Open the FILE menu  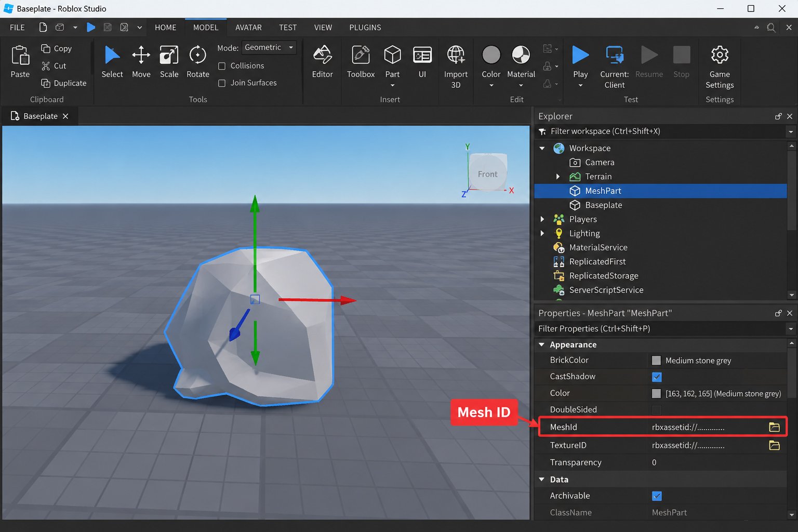[17, 28]
